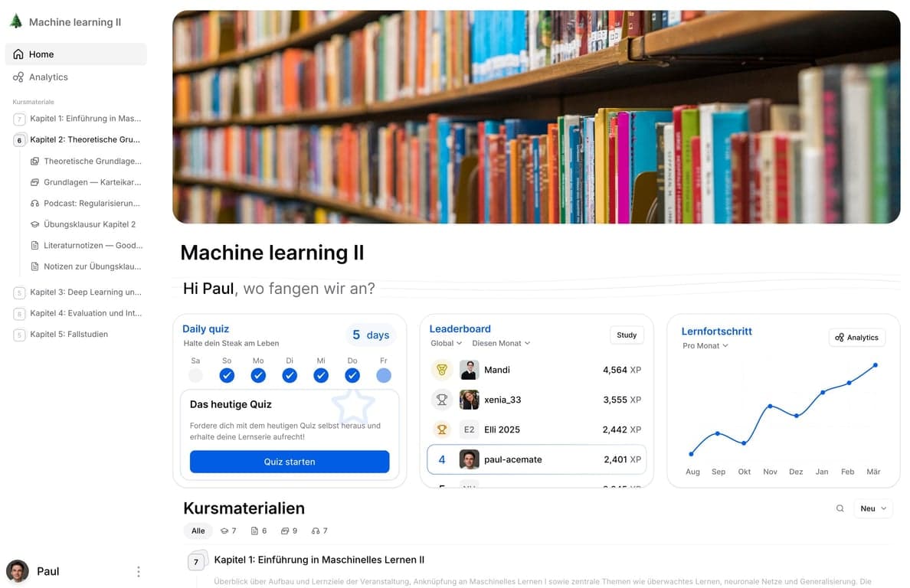The width and height of the screenshot is (910, 588).
Task: Click the Analytics button in Lernfortschritt
Action: 856,338
